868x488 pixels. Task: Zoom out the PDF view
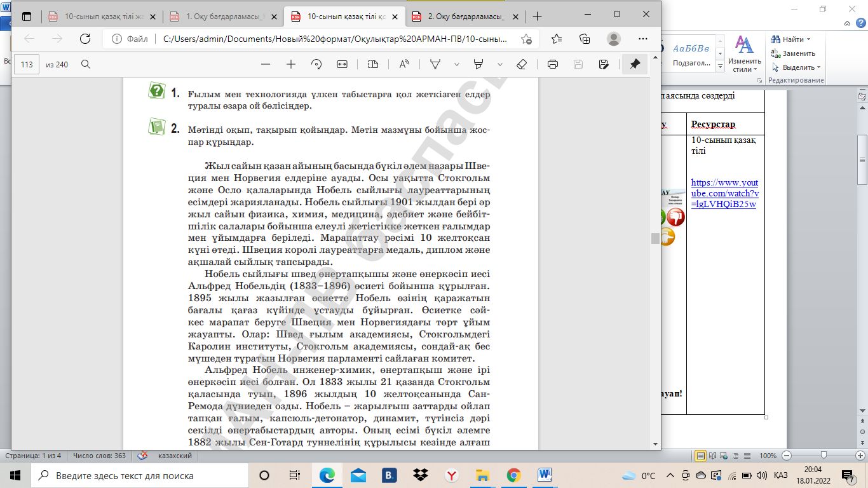(266, 64)
